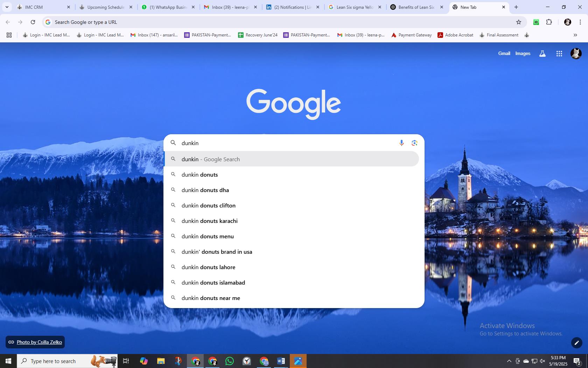Open the clock showing 5:33 PM

558,361
